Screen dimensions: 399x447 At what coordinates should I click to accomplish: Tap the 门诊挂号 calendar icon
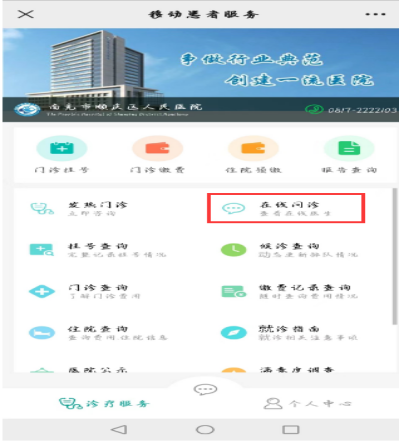coord(62,148)
